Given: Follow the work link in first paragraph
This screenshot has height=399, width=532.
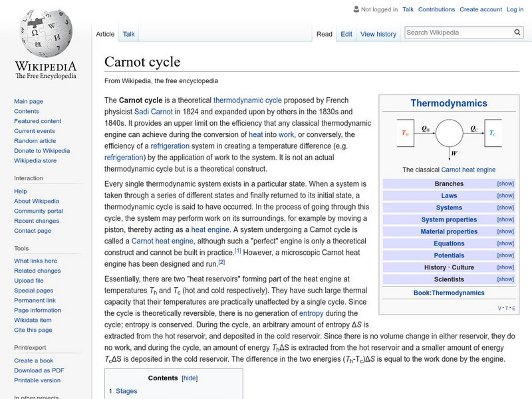Looking at the screenshot, I should pyautogui.click(x=286, y=134).
